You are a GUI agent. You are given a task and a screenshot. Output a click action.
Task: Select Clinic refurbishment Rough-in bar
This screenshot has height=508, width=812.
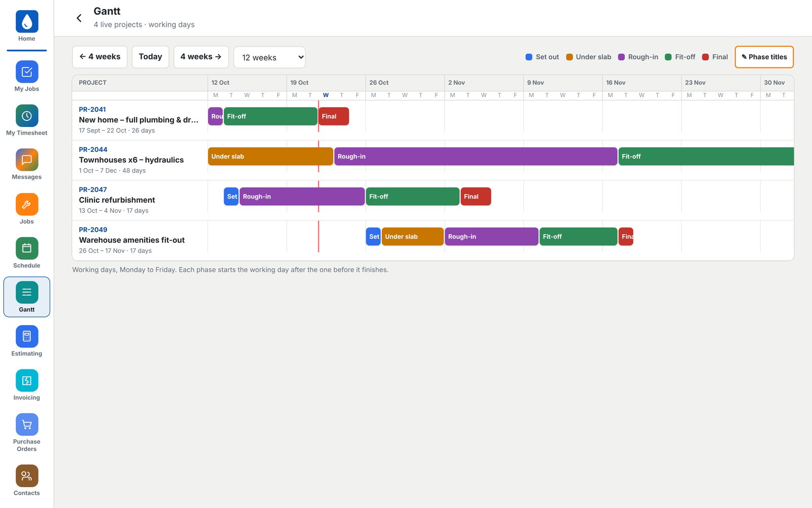tap(302, 197)
